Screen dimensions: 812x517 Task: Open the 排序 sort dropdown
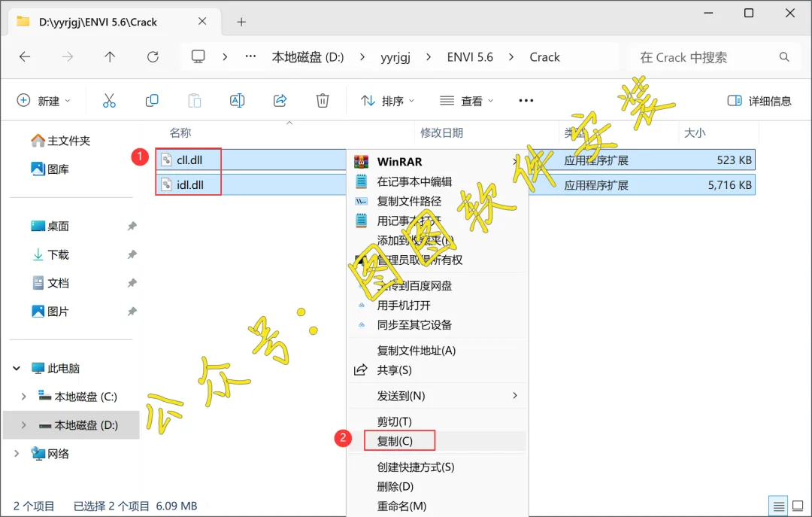[388, 101]
